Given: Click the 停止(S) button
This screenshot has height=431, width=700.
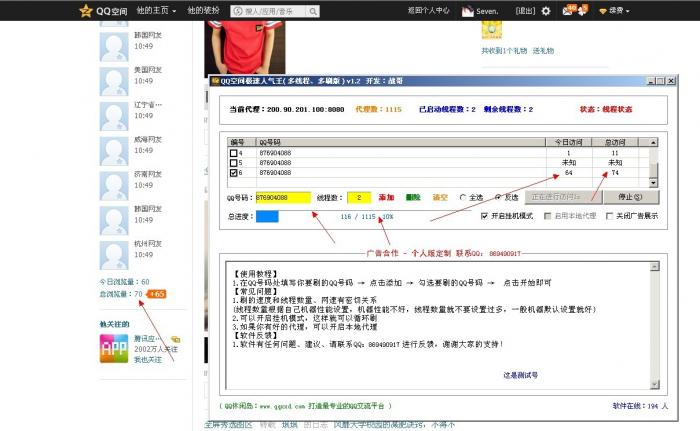Looking at the screenshot, I should 631,197.
